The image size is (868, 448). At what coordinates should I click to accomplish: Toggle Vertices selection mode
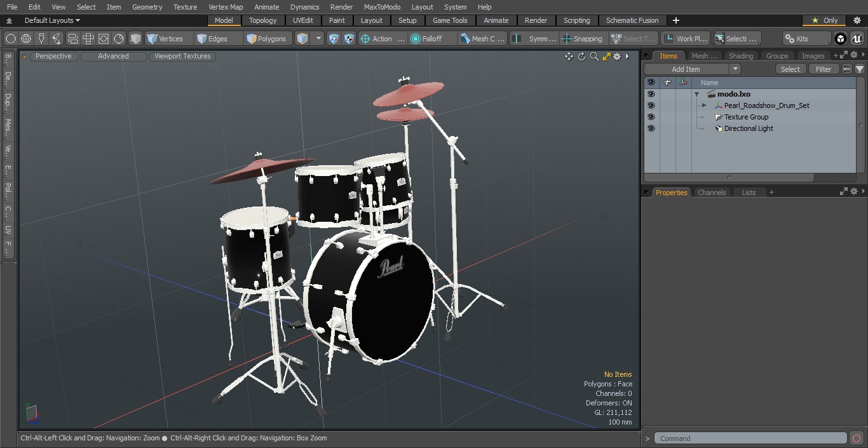[x=169, y=39]
